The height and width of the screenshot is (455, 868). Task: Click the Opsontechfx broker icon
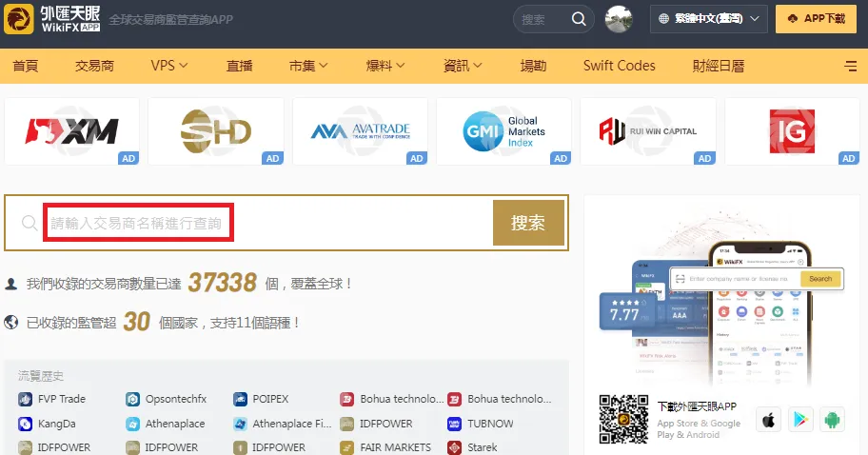point(133,399)
